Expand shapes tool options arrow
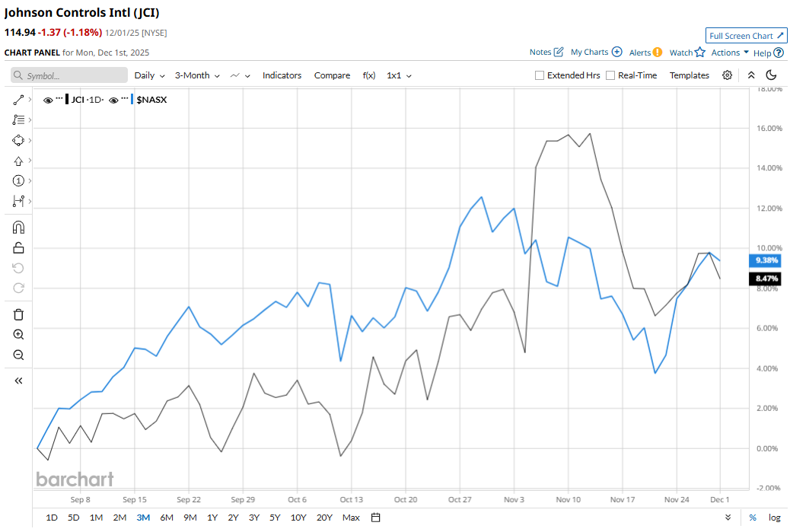This screenshot has width=790, height=532. click(x=30, y=140)
